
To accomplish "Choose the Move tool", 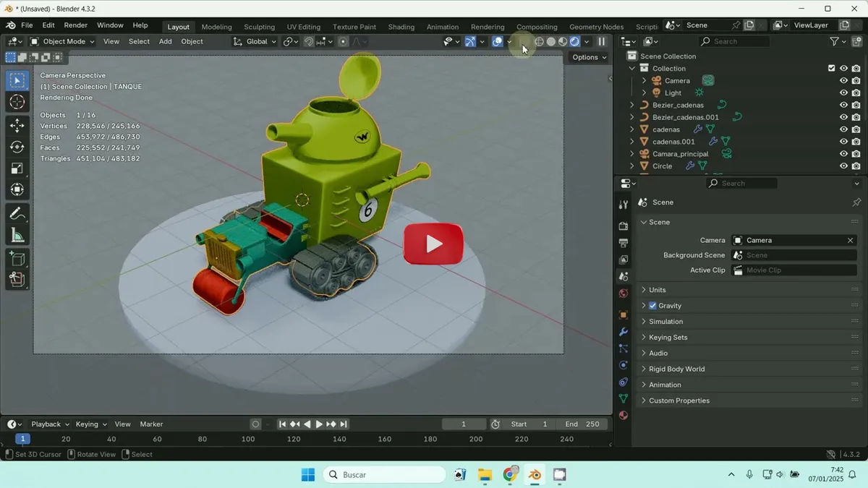I will (x=17, y=126).
